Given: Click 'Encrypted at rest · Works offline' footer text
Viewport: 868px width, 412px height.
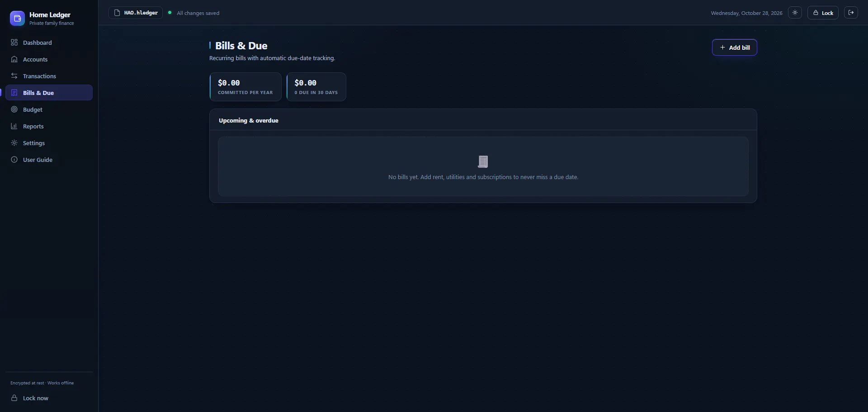Looking at the screenshot, I should pyautogui.click(x=42, y=383).
